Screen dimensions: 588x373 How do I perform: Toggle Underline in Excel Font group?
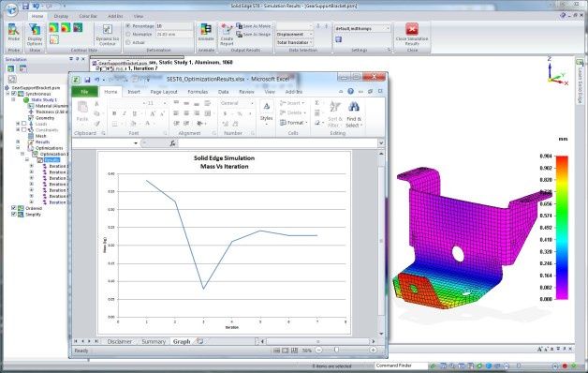[134, 113]
